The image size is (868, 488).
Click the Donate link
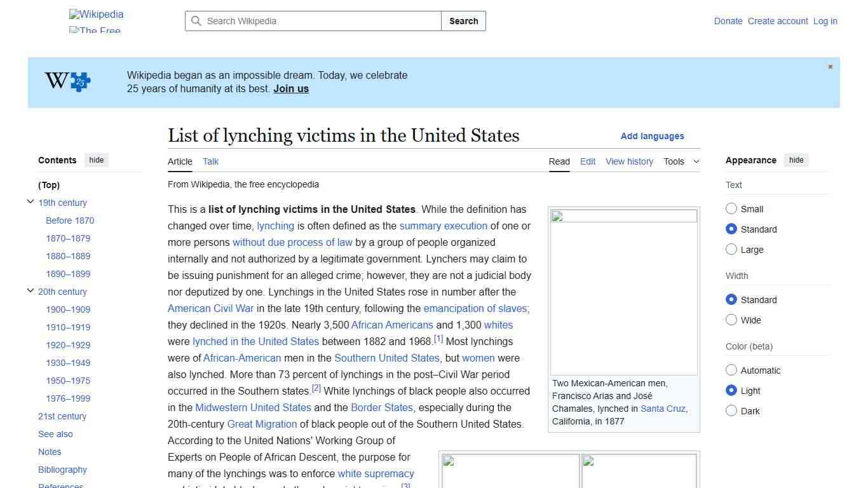click(x=728, y=21)
